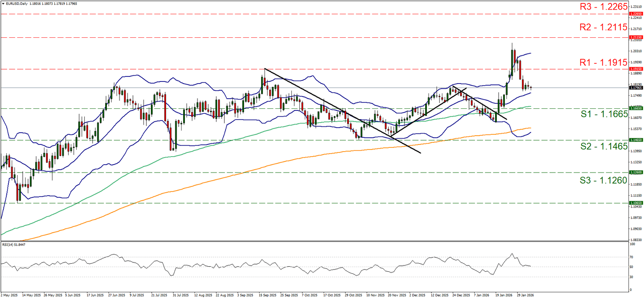Select the most recent candlestick on the chart

click(x=532, y=87)
